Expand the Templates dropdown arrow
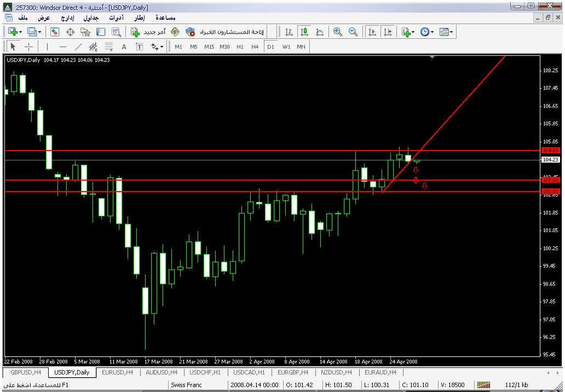Screen dimensions: 565x392 coord(451,32)
